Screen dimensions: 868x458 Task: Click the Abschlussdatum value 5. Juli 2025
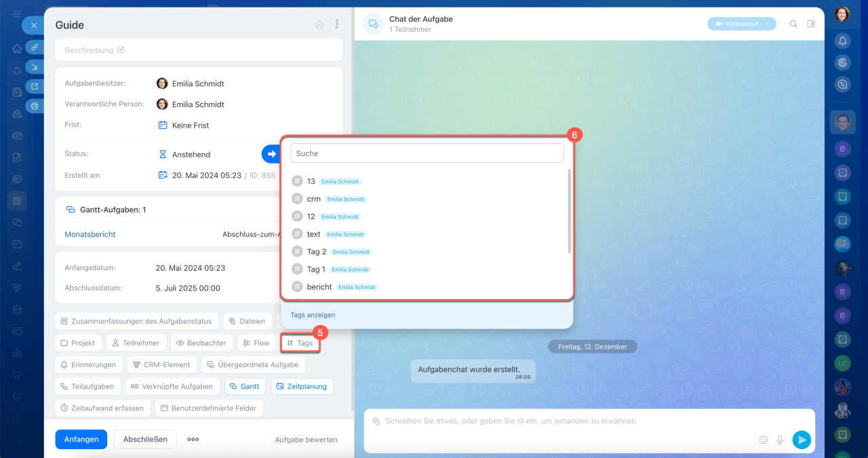coord(188,288)
